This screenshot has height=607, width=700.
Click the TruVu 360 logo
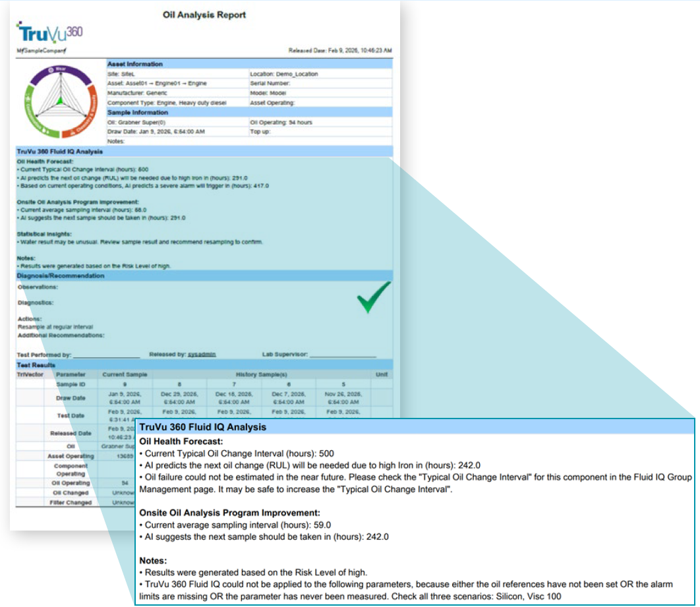[49, 33]
